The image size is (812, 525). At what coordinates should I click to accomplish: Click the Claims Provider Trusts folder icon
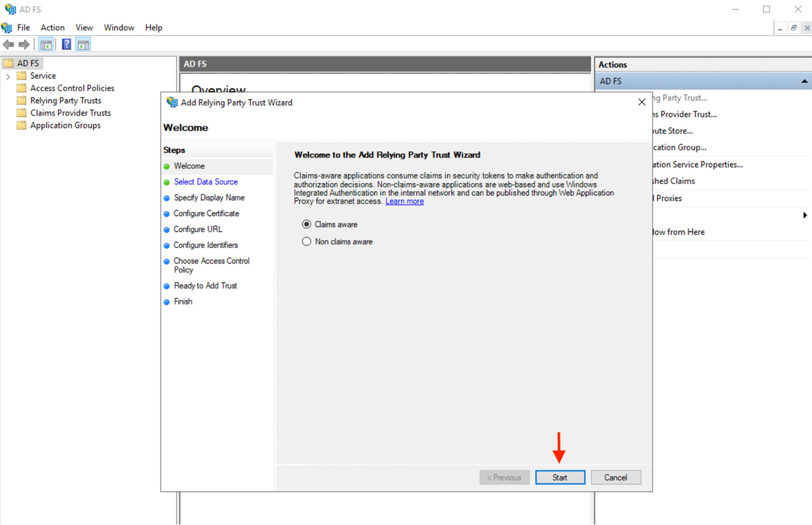click(22, 113)
